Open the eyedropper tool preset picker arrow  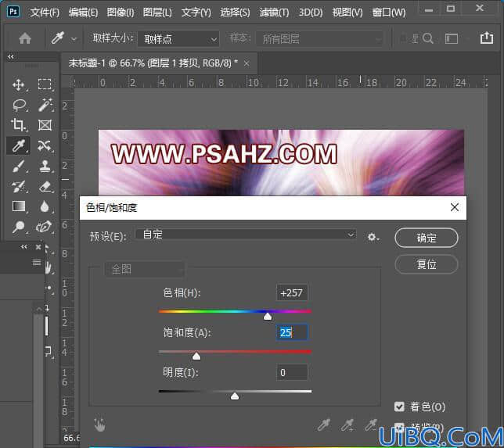point(74,39)
